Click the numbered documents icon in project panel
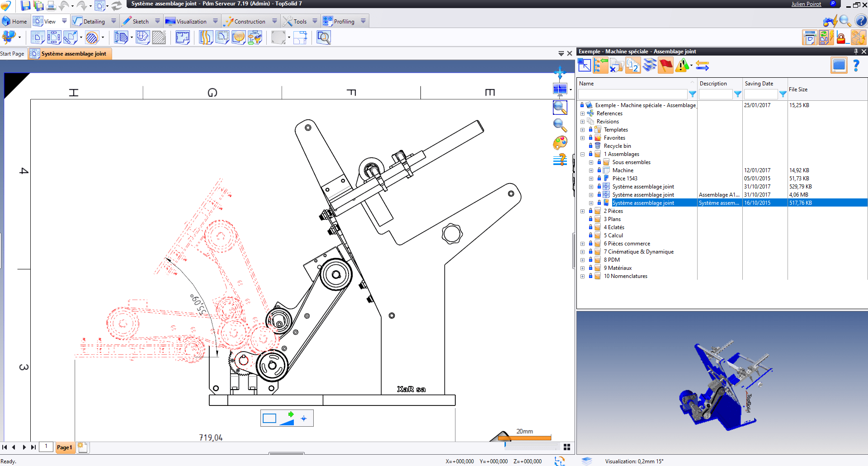Screen dimensions: 868x466 point(633,66)
